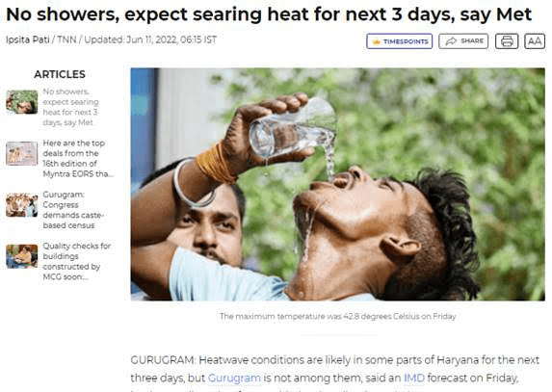
Task: Click the main photo of man drinking water
Action: (337, 184)
